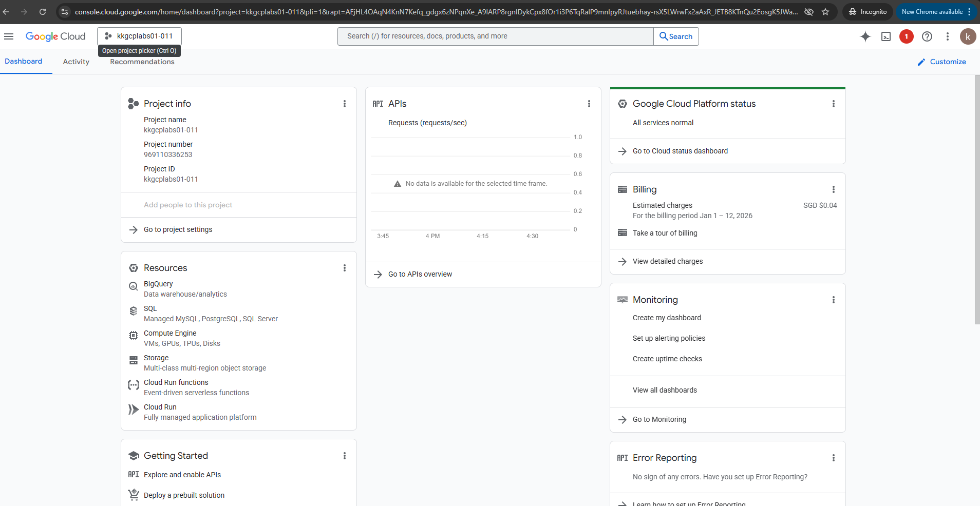Image resolution: width=980 pixels, height=506 pixels.
Task: Open Gemini AI assistant sparkle icon
Action: click(865, 36)
